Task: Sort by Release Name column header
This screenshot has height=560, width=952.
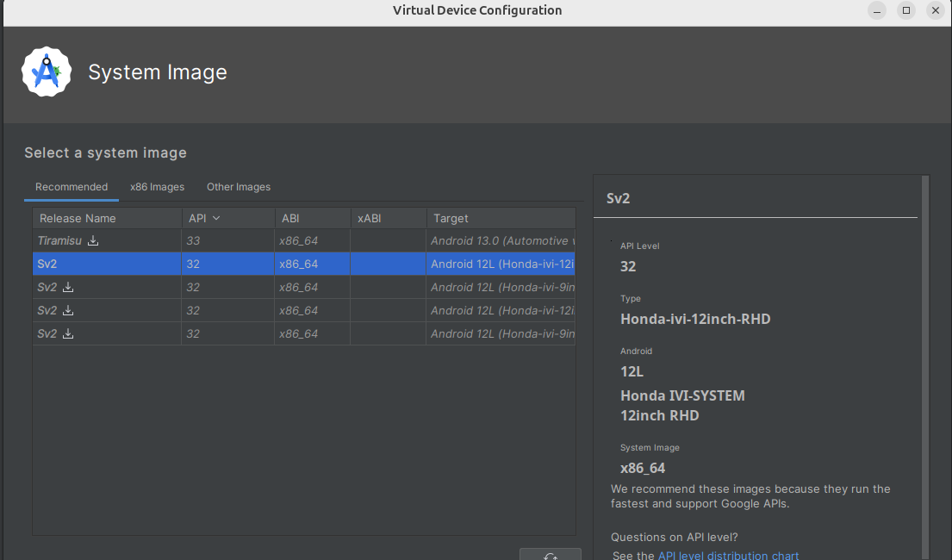Action: [107, 218]
